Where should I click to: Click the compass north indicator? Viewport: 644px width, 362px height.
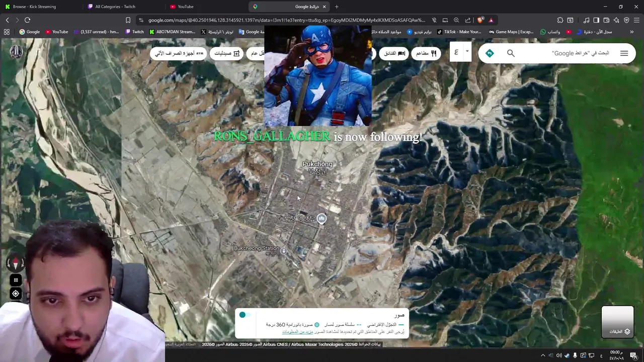pos(16,263)
